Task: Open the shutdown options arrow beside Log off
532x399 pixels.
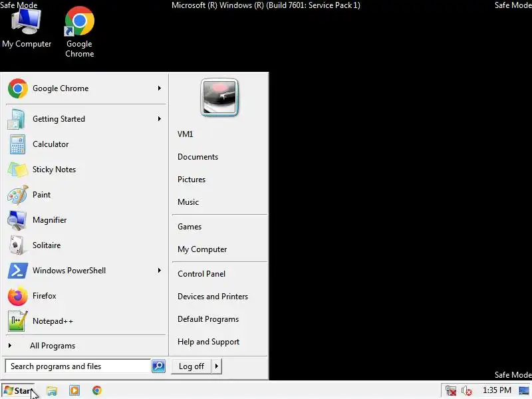Action: [217, 366]
